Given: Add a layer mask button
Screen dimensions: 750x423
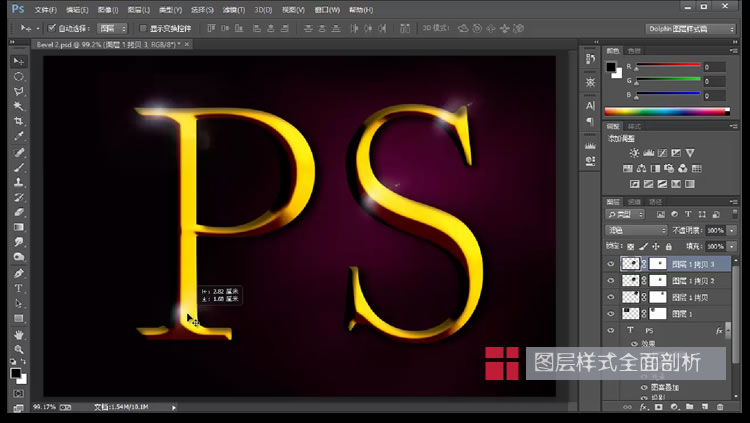Looking at the screenshot, I should [x=659, y=407].
